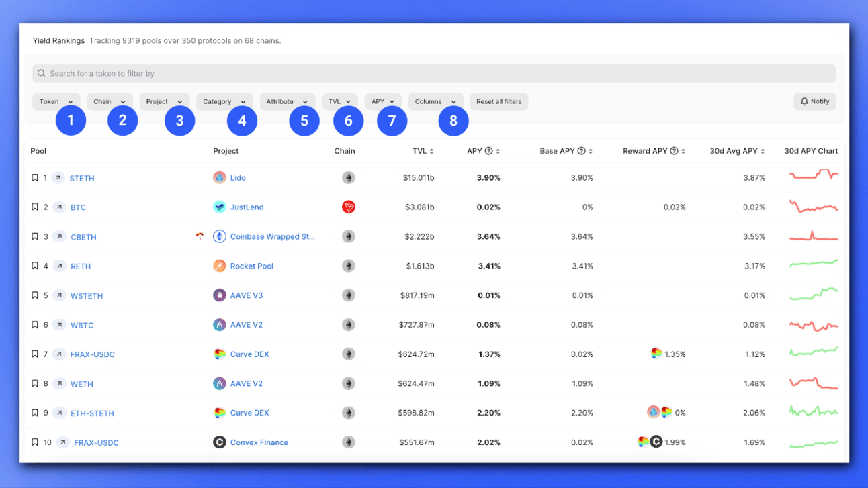Toggle bookmark for the WETH pool
The width and height of the screenshot is (868, 488).
click(35, 384)
